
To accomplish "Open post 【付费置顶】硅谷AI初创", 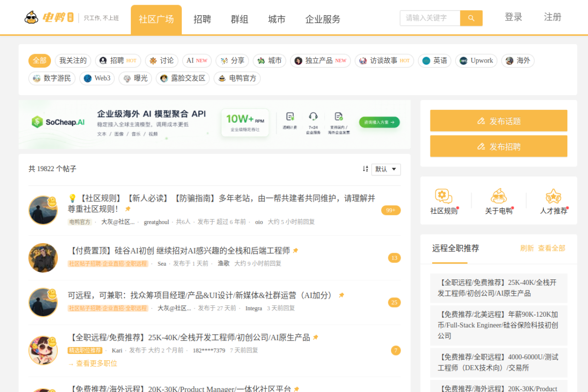I will pos(179,250).
